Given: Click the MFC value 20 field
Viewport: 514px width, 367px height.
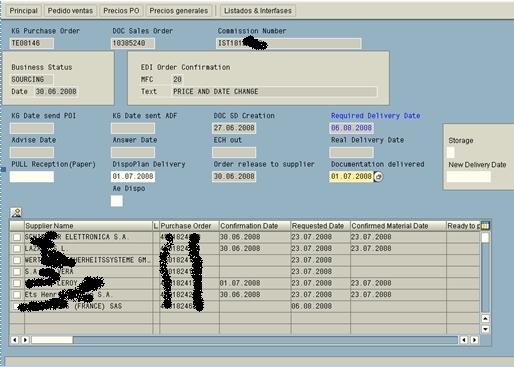Looking at the screenshot, I should click(177, 79).
